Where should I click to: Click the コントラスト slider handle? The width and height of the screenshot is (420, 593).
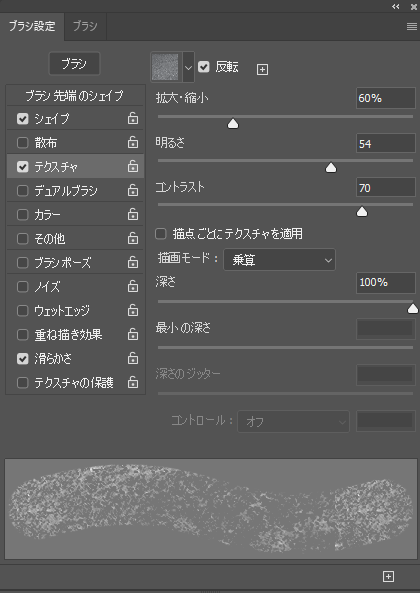pos(362,212)
